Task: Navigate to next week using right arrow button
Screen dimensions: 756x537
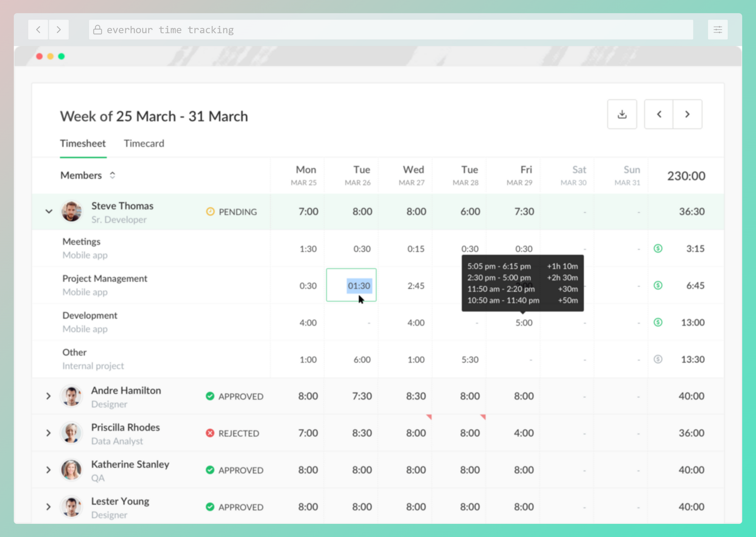Action: point(688,115)
